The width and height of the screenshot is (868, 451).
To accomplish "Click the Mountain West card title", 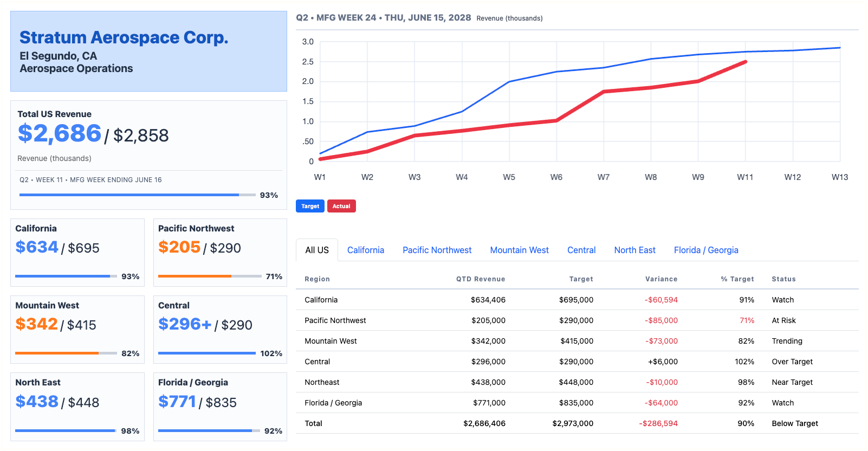I will coord(47,305).
